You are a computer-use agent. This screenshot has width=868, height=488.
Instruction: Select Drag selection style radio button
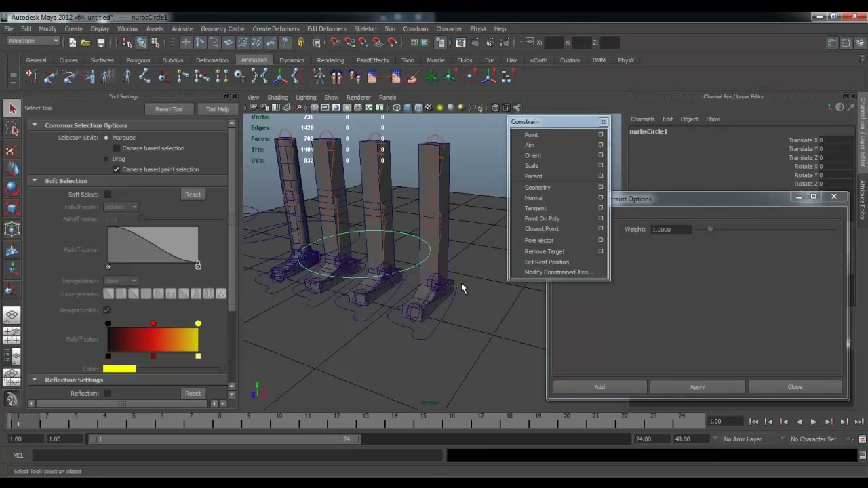click(x=106, y=159)
